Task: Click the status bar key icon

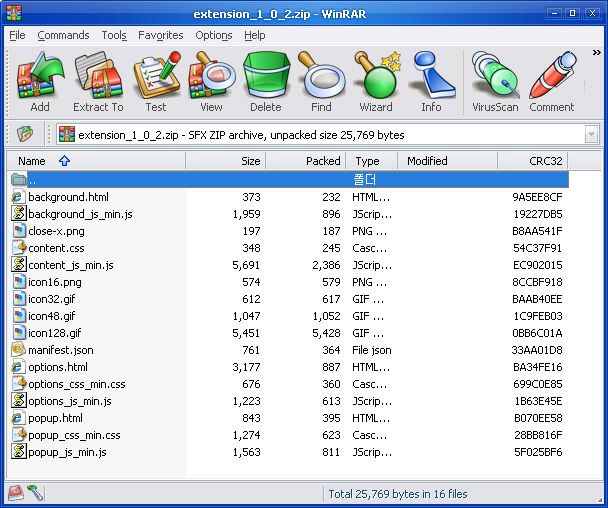Action: pyautogui.click(x=35, y=493)
